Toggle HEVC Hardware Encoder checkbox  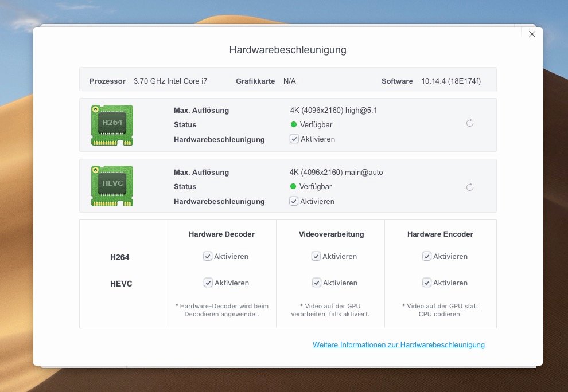coord(427,283)
